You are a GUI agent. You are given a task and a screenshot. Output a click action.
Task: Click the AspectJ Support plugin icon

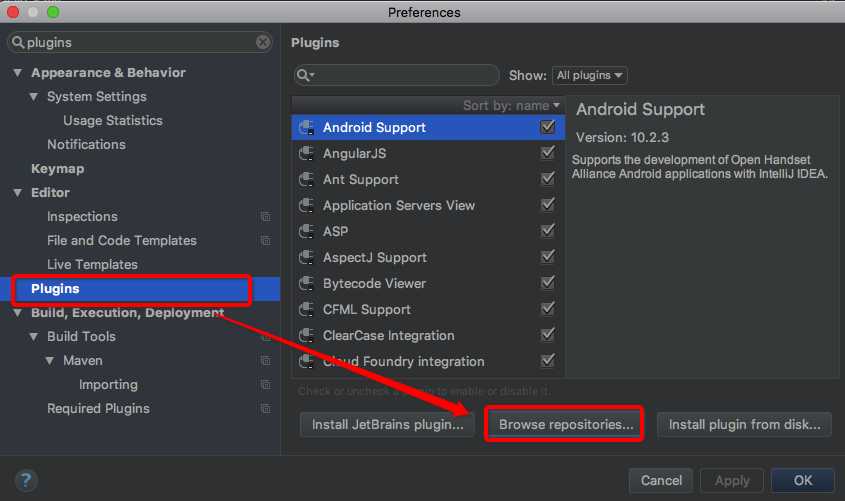pyautogui.click(x=306, y=258)
